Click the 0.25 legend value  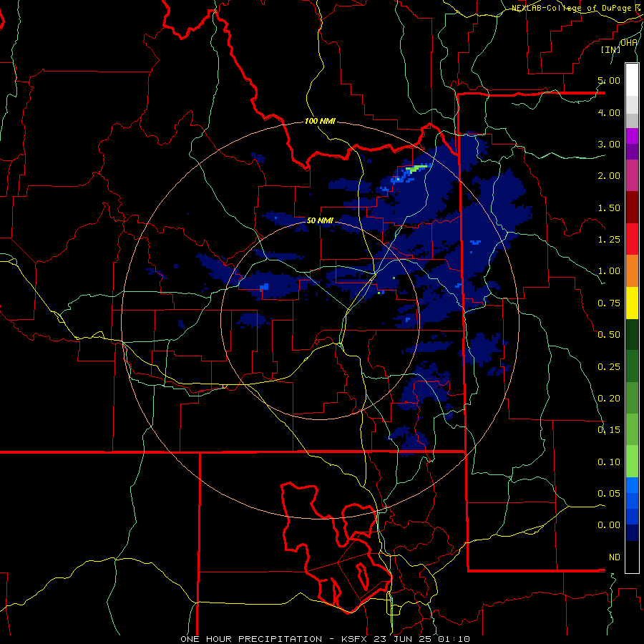[x=609, y=367]
